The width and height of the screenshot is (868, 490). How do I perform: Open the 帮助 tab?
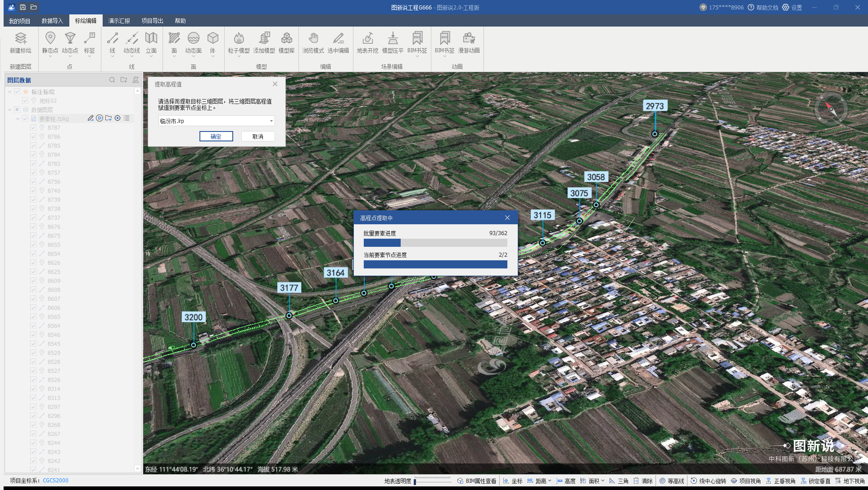pyautogui.click(x=180, y=21)
